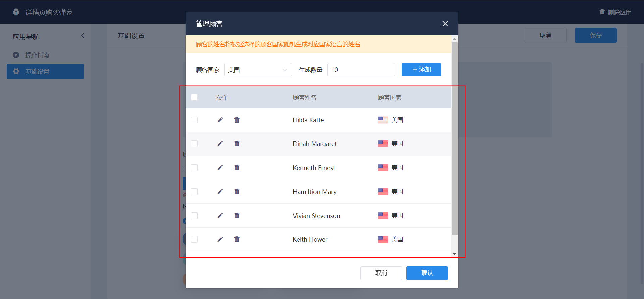Delete the Kenneth Ernest customer row
Image resolution: width=644 pixels, height=299 pixels.
click(x=237, y=168)
